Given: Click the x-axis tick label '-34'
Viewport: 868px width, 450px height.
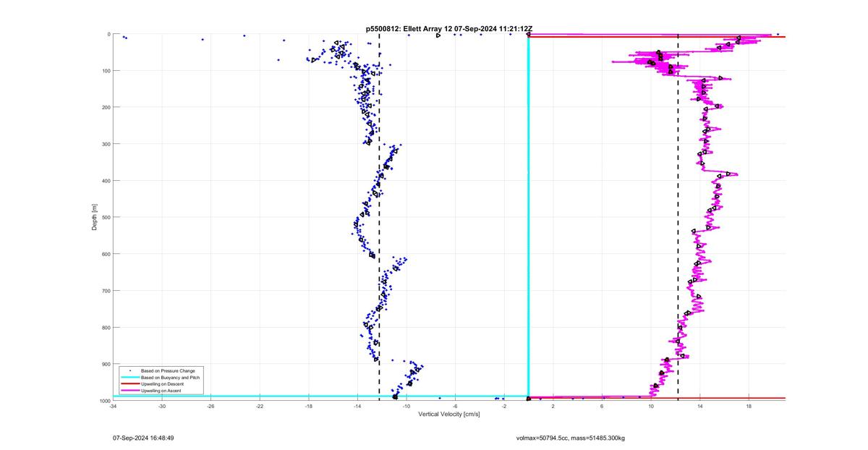Looking at the screenshot, I should (113, 407).
